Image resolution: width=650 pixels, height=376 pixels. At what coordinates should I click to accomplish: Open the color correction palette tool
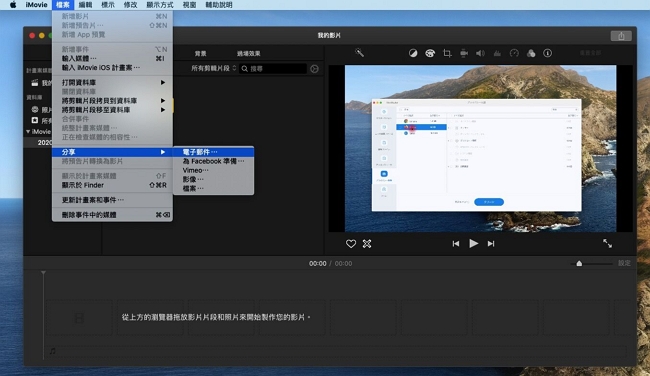point(430,53)
